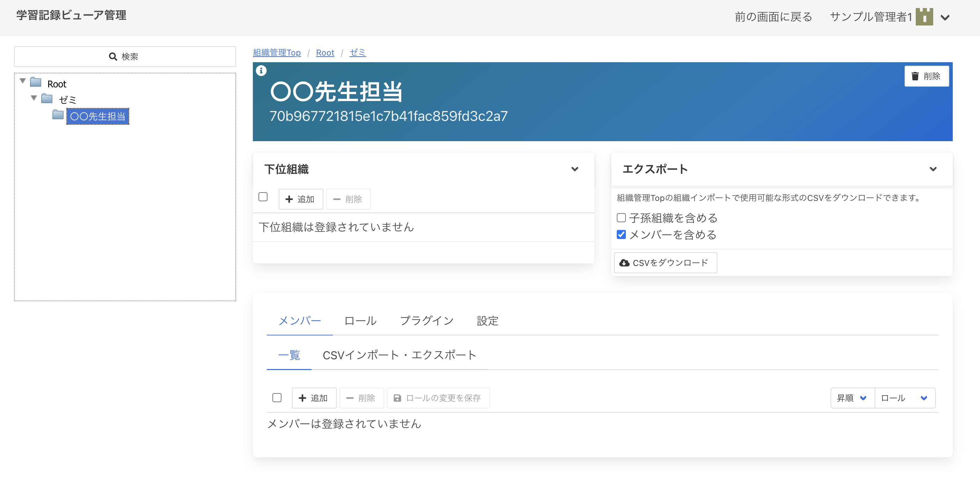Screen dimensions: 980x499
Task: Click the Root folder icon in the tree
Action: 36,82
